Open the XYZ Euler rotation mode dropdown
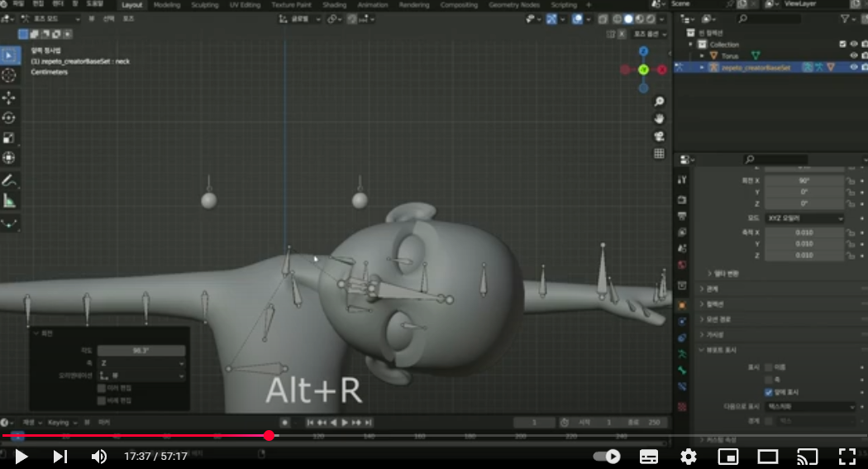Viewport: 868px width, 469px height. click(x=805, y=218)
